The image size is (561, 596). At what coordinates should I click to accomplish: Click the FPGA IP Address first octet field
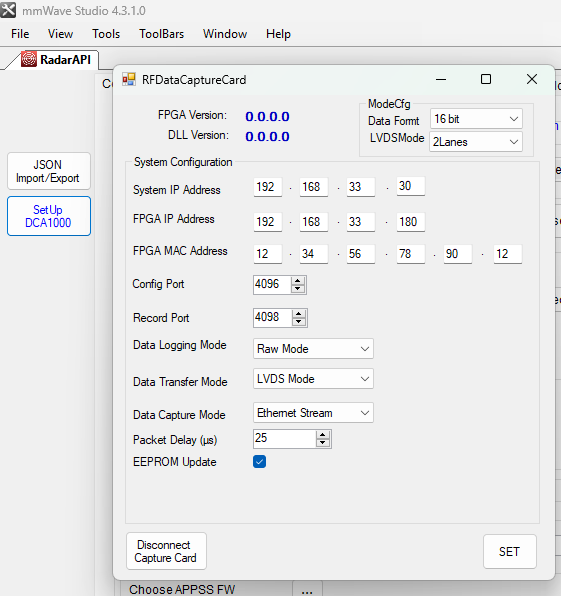pyautogui.click(x=268, y=222)
